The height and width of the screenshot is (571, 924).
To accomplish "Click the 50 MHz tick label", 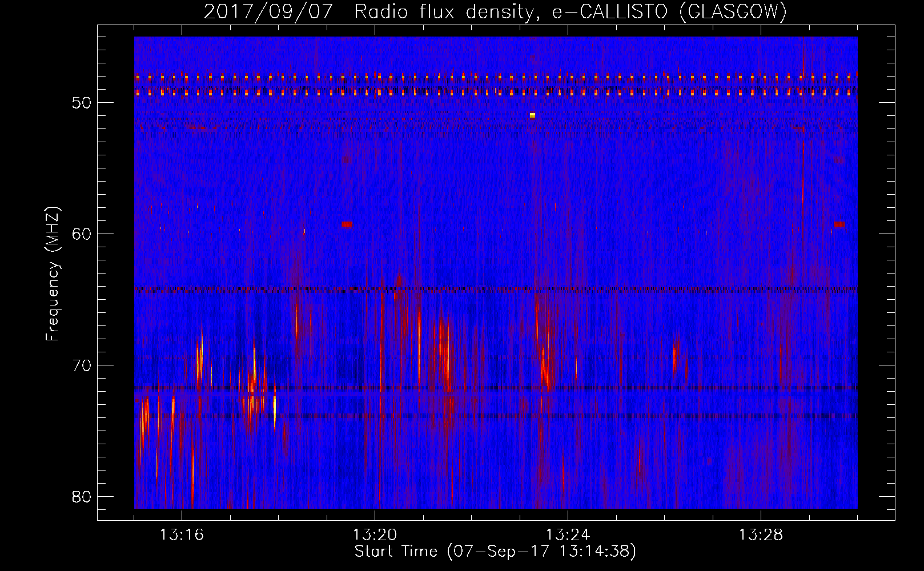I will (x=82, y=103).
